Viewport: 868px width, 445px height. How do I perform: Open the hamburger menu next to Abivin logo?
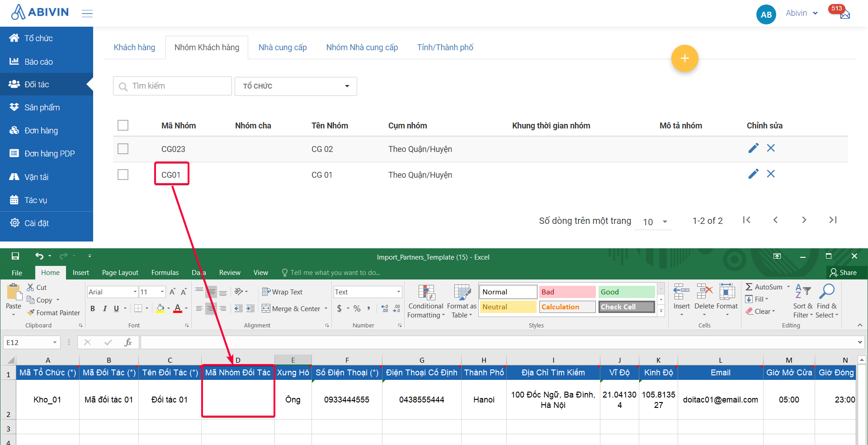87,14
